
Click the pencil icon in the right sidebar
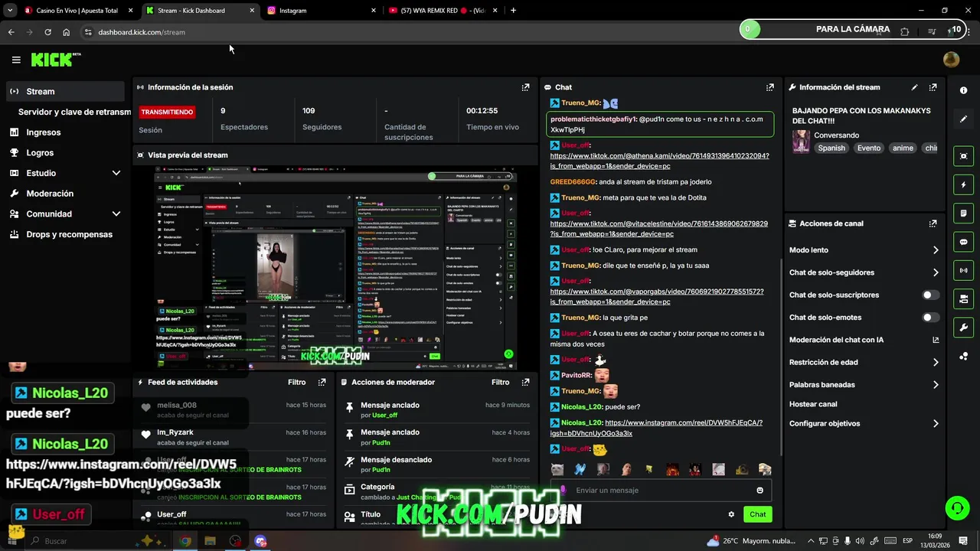tap(963, 119)
